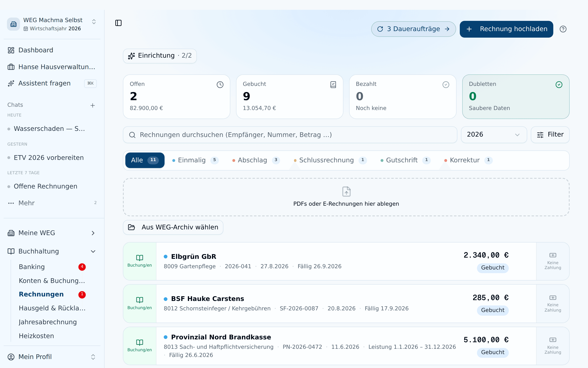The height and width of the screenshot is (368, 588).
Task: Click Aus WEG-Archiv wählen
Action: click(x=173, y=227)
